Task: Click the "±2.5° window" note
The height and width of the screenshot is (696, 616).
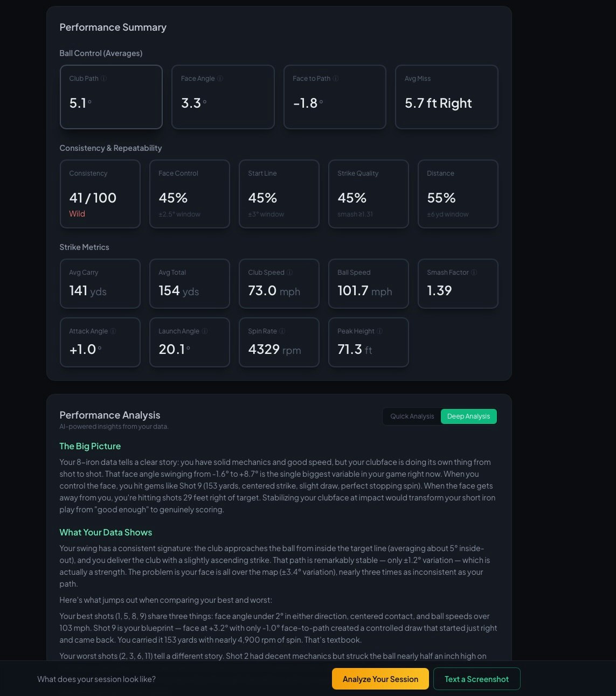Action: (x=179, y=214)
